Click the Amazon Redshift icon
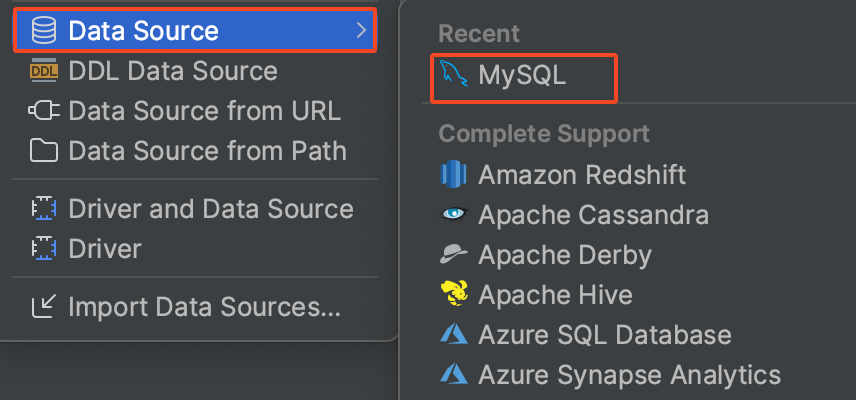 click(454, 175)
